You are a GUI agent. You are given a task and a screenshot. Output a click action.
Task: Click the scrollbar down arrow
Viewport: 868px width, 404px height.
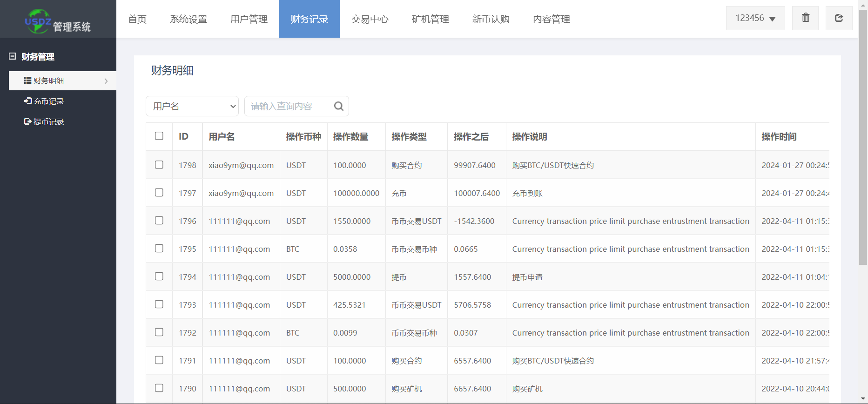(x=863, y=399)
